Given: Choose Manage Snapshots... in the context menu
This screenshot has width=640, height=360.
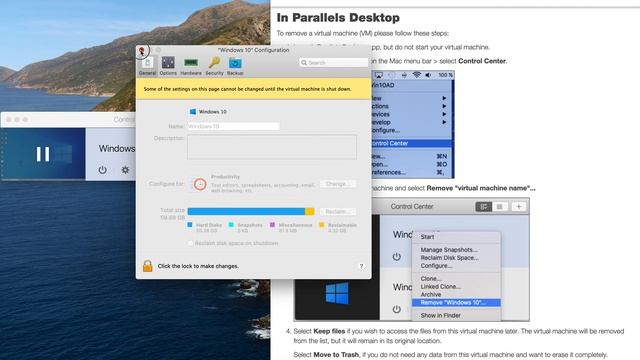Looking at the screenshot, I should coord(449,250).
